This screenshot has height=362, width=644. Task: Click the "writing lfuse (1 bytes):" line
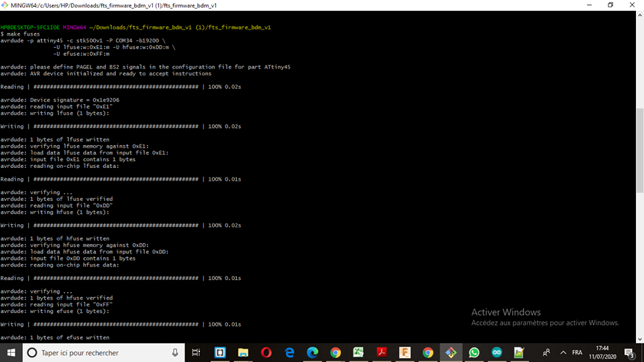(x=54, y=113)
